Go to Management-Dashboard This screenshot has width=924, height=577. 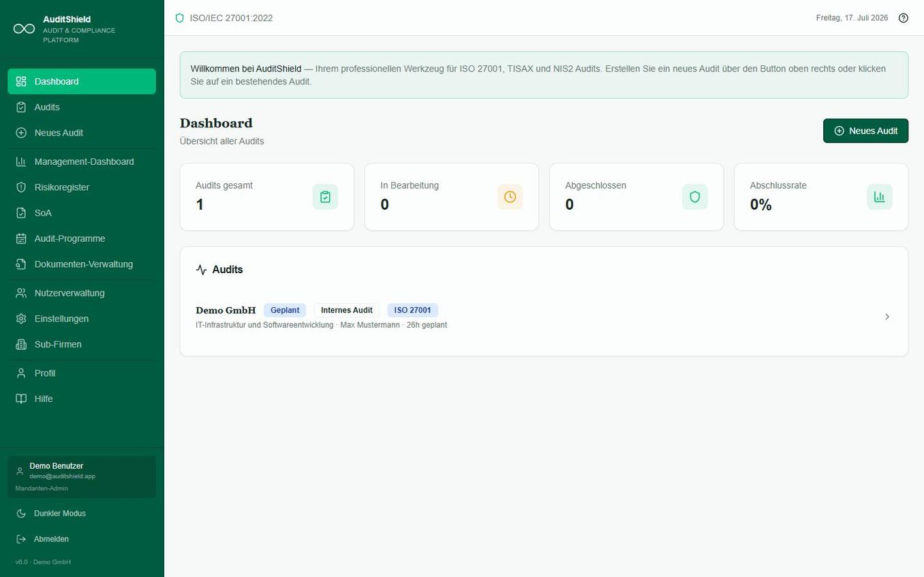coord(82,161)
